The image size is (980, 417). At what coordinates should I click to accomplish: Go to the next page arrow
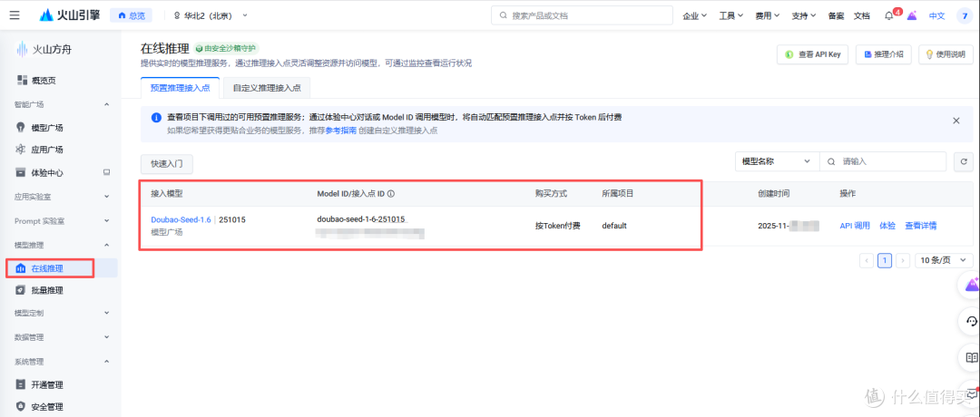tap(903, 260)
